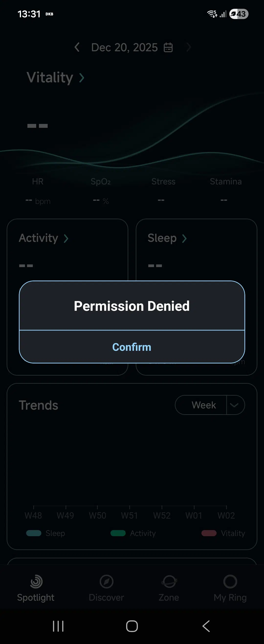Toggle Activity series in Trends legend
The image size is (264, 644).
tap(133, 533)
